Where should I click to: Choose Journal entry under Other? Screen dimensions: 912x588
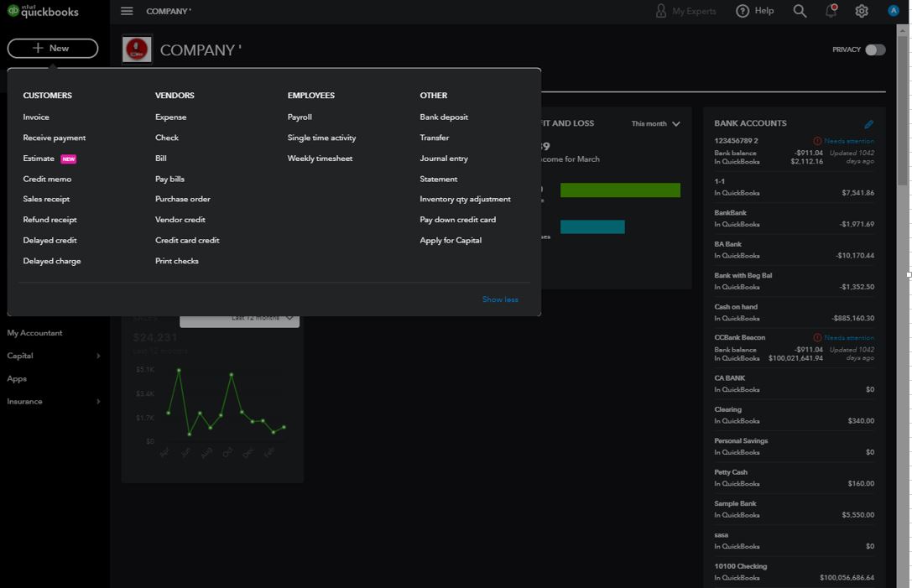pyautogui.click(x=444, y=159)
